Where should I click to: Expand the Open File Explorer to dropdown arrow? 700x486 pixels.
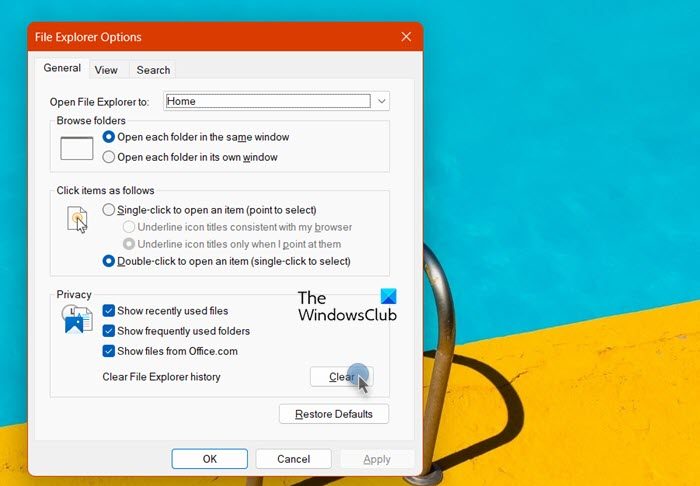tap(381, 101)
